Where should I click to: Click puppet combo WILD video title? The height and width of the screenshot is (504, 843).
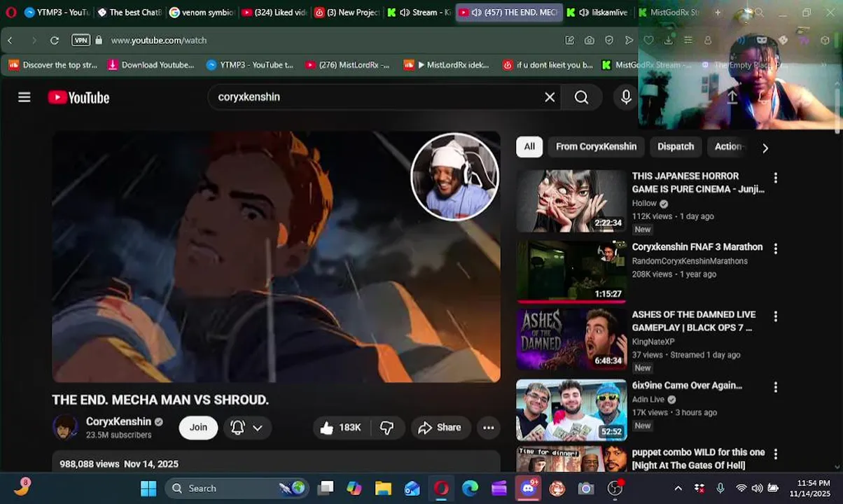tap(698, 458)
